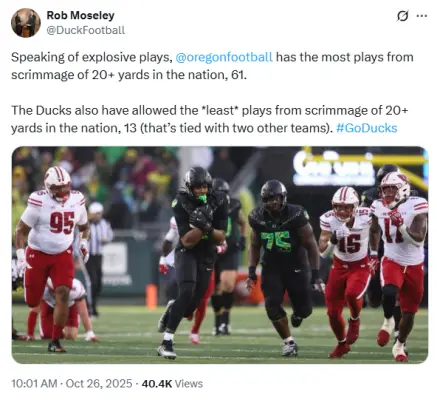Viewport: 437px width, 400px height.
Task: Follow the @oregonfootball mention link
Action: pos(224,57)
